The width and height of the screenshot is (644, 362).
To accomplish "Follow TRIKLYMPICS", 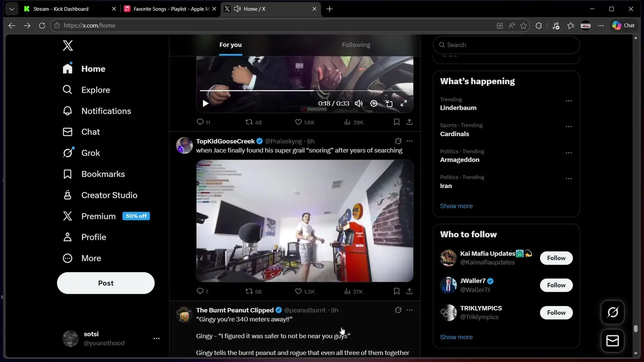I will pos(556,313).
